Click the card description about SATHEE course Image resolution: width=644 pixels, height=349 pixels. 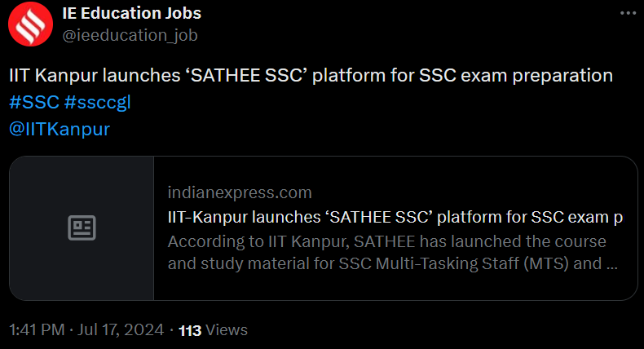coord(386,242)
